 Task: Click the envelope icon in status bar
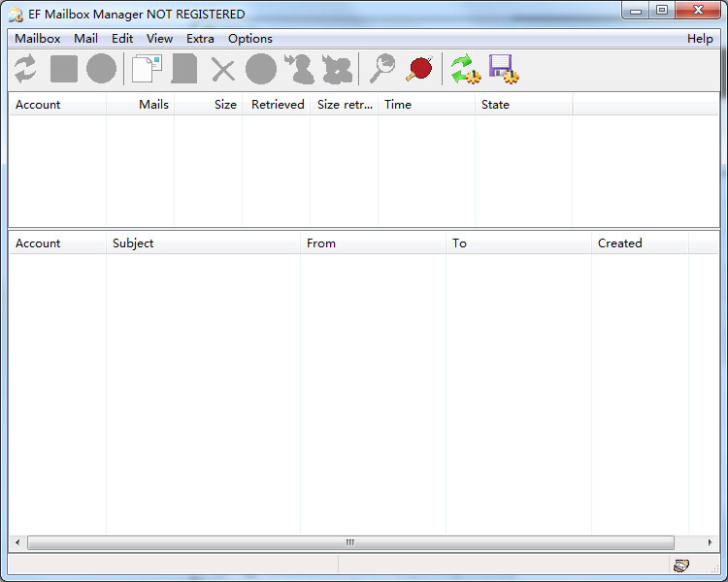click(681, 566)
